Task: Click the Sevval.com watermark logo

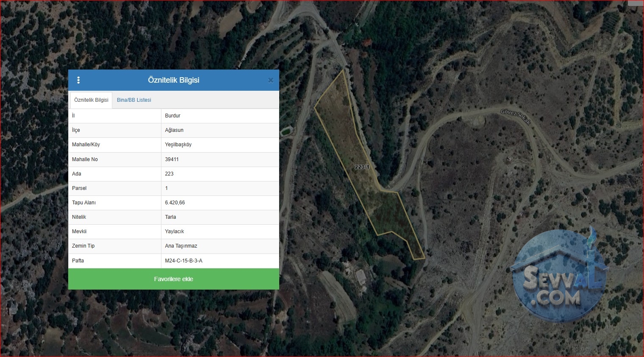Action: tap(558, 277)
